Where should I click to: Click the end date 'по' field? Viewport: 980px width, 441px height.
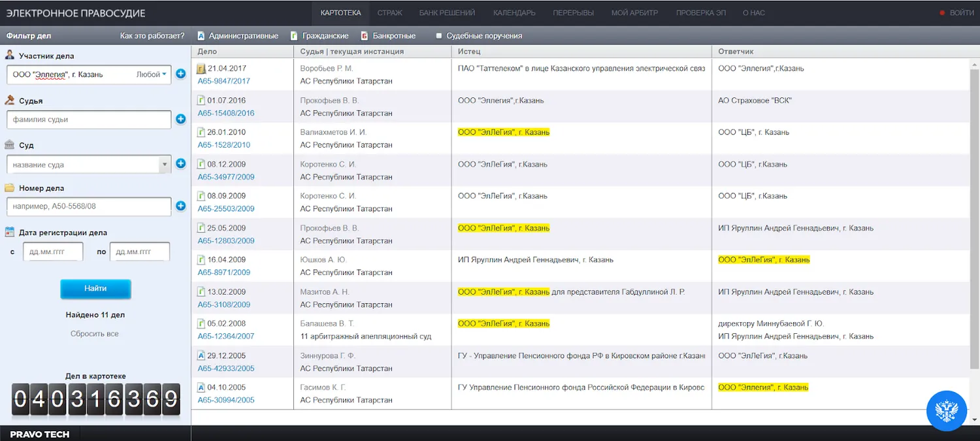point(140,252)
